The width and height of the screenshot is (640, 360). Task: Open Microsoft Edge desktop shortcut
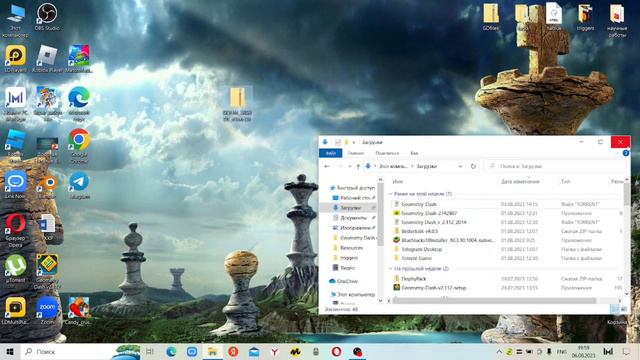(x=79, y=104)
